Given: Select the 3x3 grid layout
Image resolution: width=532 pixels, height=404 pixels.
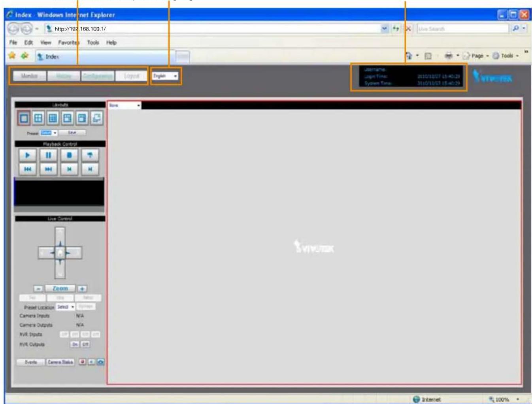Looking at the screenshot, I should pyautogui.click(x=53, y=118).
